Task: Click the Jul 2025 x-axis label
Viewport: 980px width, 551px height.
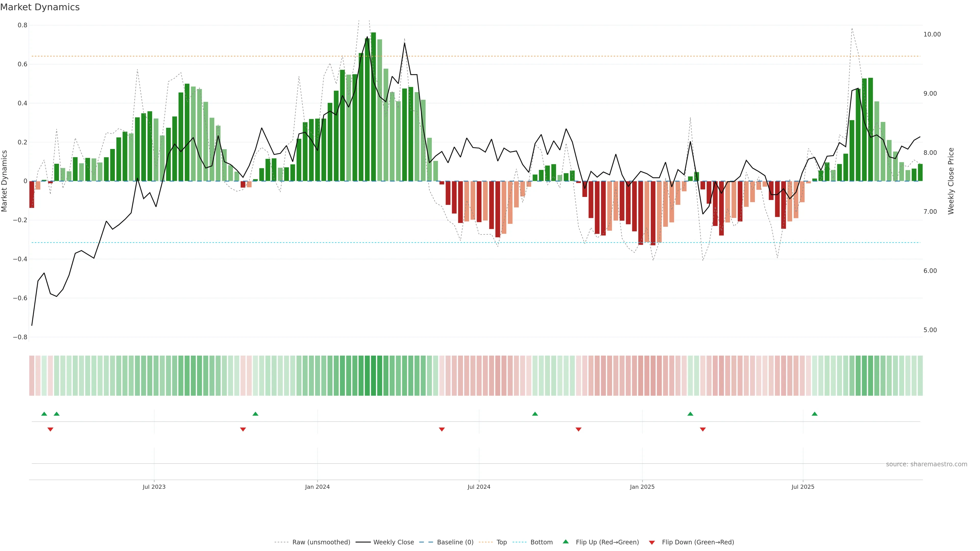Action: (x=803, y=487)
